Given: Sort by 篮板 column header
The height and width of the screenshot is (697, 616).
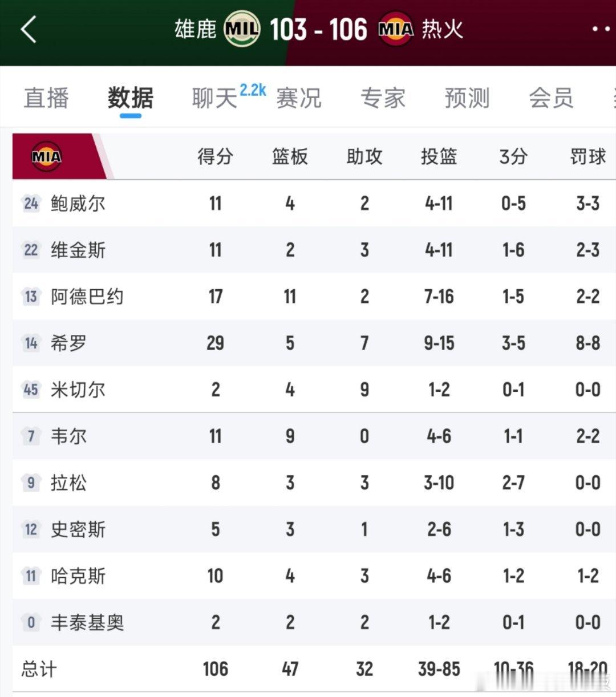Looking at the screenshot, I should click(x=290, y=156).
